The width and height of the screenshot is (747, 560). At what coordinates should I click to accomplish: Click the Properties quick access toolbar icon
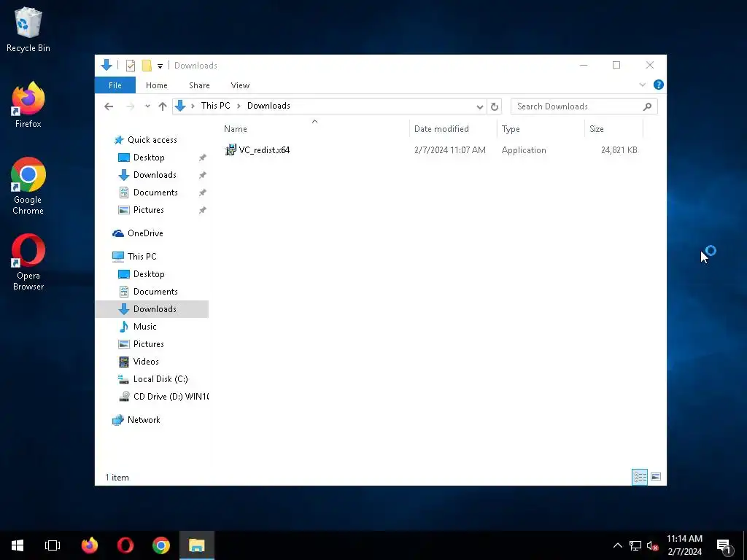pos(130,65)
